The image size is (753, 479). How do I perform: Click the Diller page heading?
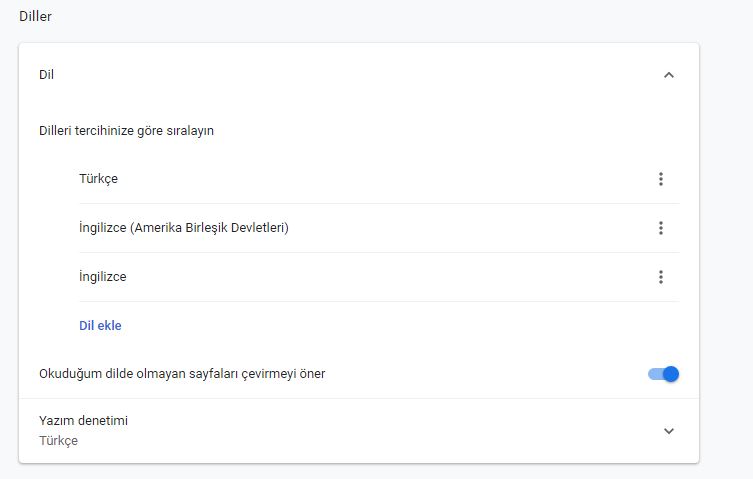click(35, 16)
